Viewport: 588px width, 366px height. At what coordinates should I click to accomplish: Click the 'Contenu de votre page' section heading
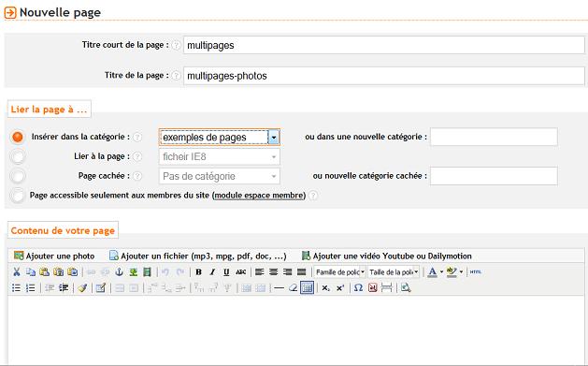[x=63, y=230]
